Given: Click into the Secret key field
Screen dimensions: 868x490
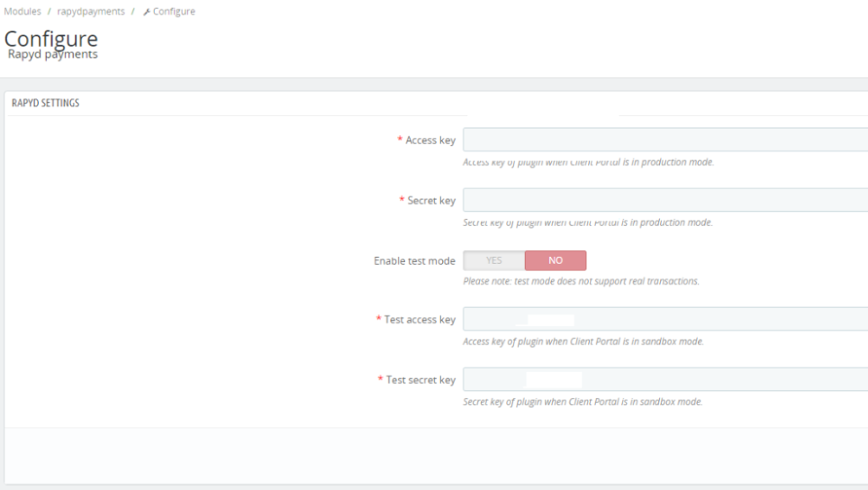Looking at the screenshot, I should pos(665,200).
